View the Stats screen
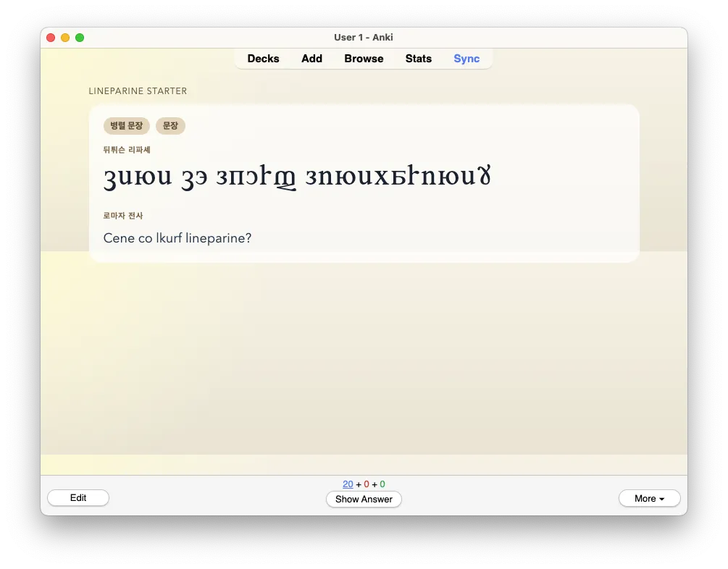728x569 pixels. pos(419,59)
